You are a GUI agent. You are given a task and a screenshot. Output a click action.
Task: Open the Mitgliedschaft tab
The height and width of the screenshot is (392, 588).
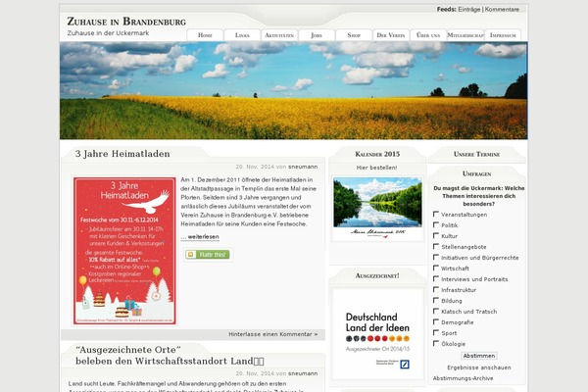pos(465,35)
